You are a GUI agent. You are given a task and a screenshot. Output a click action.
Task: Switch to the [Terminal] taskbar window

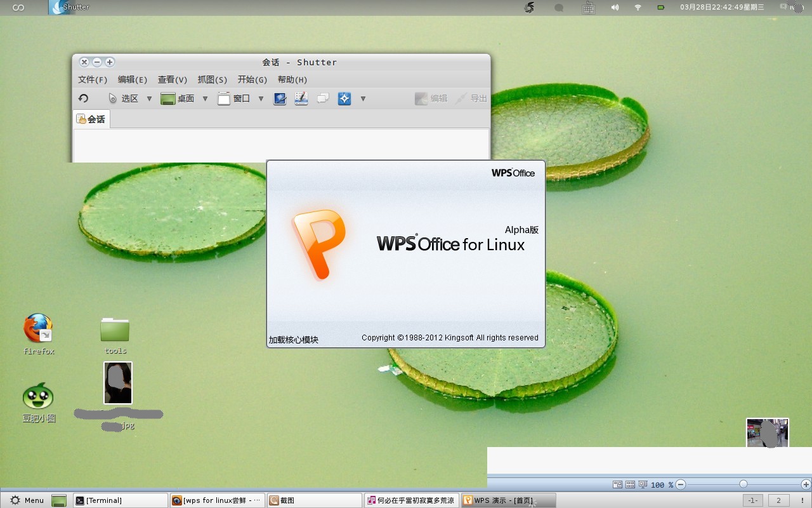[121, 500]
